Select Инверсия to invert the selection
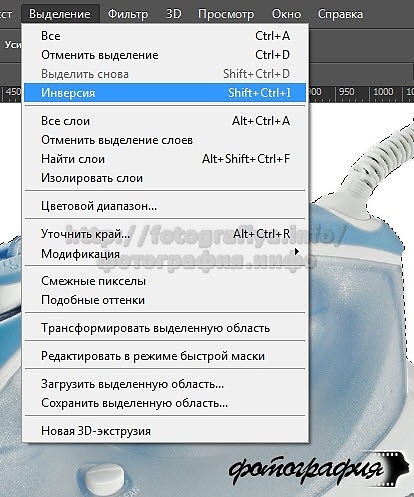This screenshot has height=497, width=414. 165,93
